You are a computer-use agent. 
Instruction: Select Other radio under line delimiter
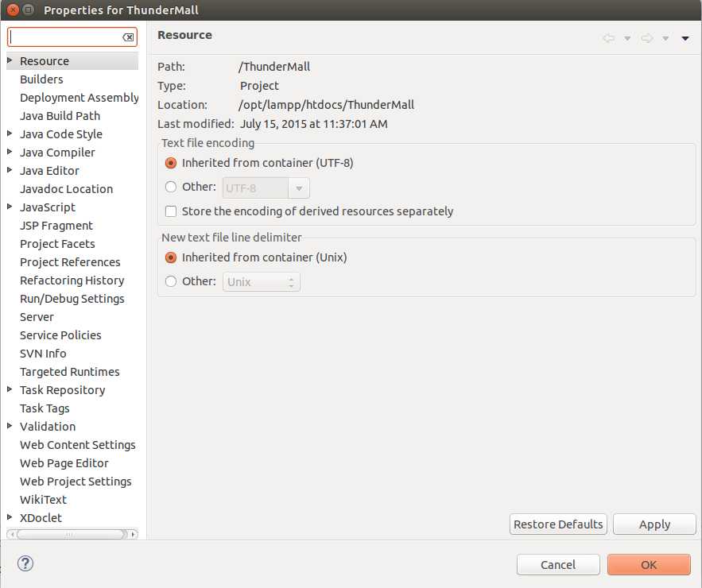click(x=171, y=281)
